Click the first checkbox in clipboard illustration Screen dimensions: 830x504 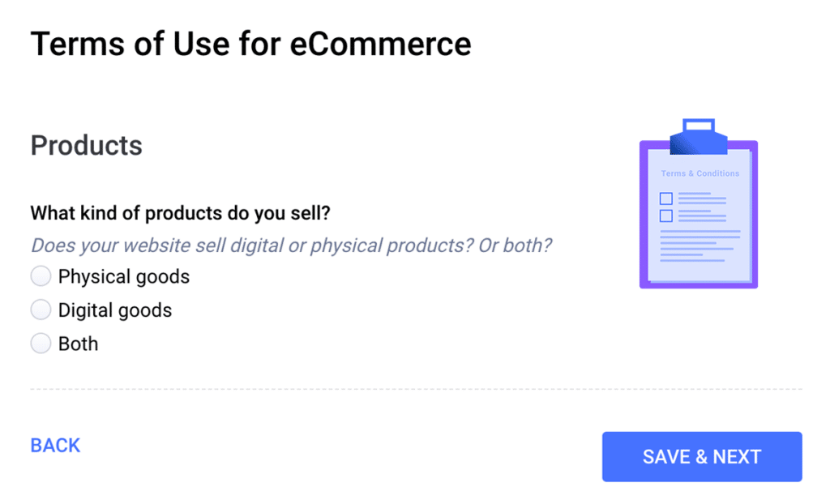[666, 199]
